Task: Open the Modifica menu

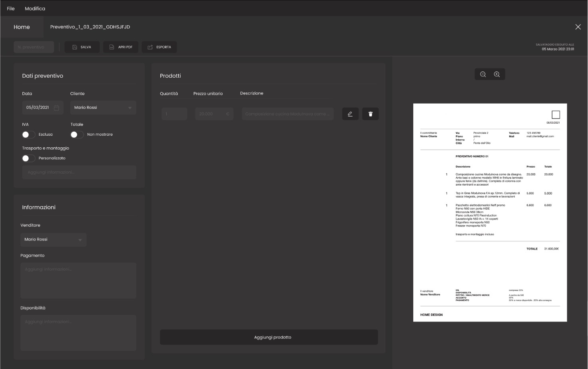Action: coord(35,8)
